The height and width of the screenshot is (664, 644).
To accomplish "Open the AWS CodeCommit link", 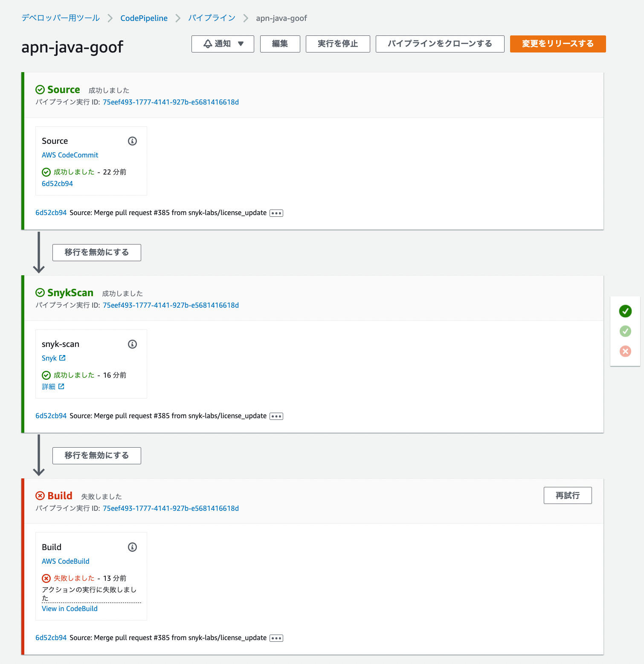I will pos(70,155).
